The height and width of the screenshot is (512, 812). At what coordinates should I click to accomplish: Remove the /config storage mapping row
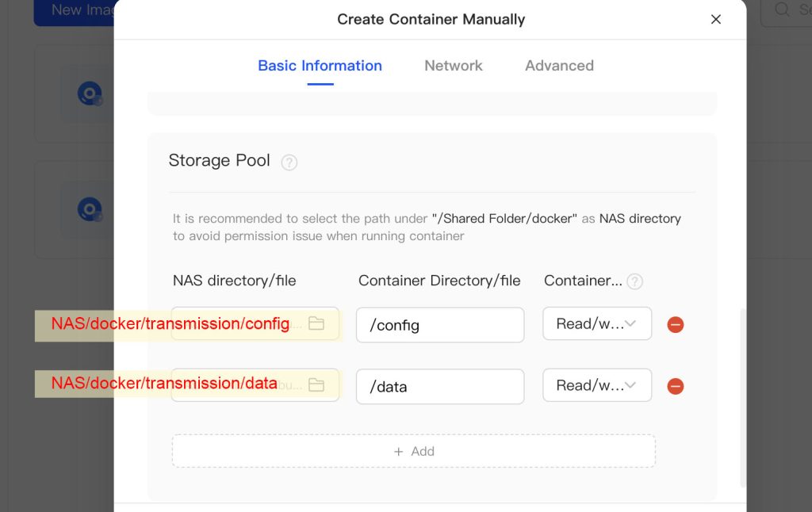click(675, 325)
